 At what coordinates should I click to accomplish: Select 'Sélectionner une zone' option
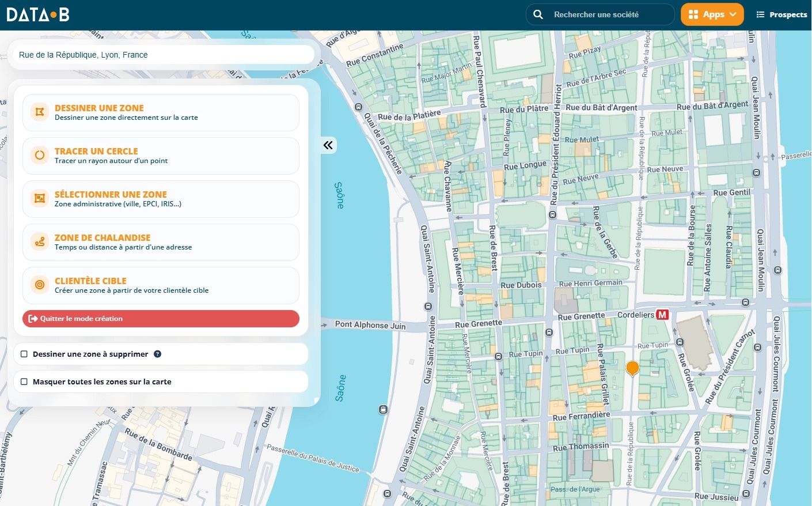pos(161,199)
